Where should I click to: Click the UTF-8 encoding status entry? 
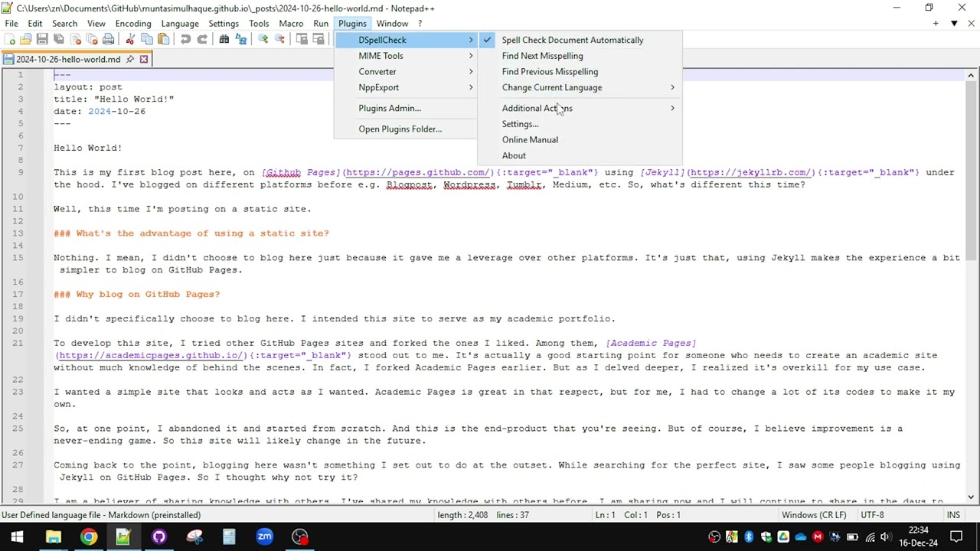[872, 515]
